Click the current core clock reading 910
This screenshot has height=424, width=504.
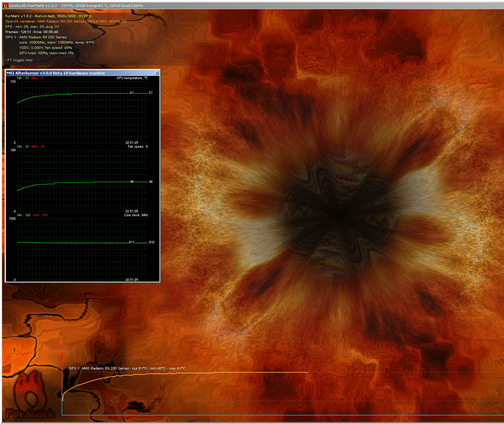pyautogui.click(x=152, y=242)
